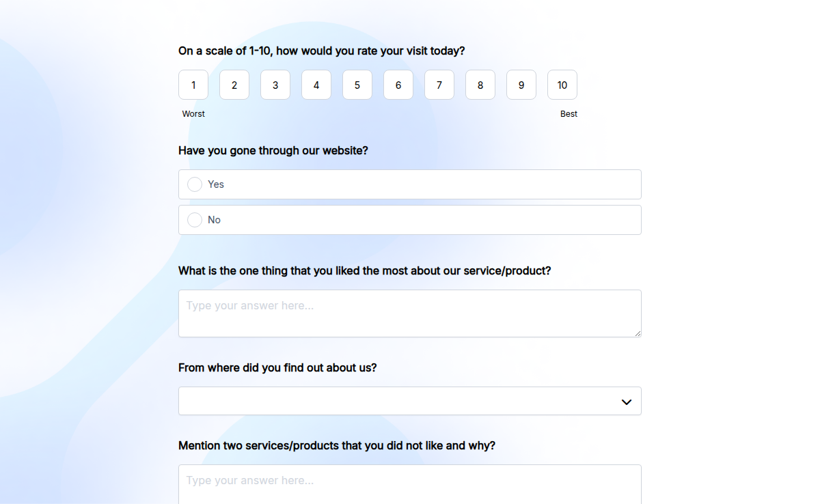Select rating 8 for your visit
Screen dimensions: 820x504
click(480, 85)
